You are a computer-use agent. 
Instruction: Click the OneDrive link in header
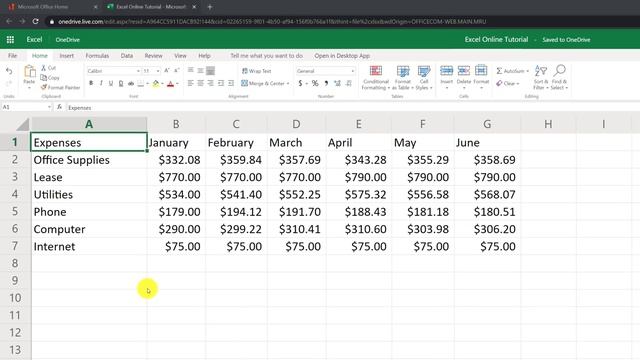[x=68, y=40]
